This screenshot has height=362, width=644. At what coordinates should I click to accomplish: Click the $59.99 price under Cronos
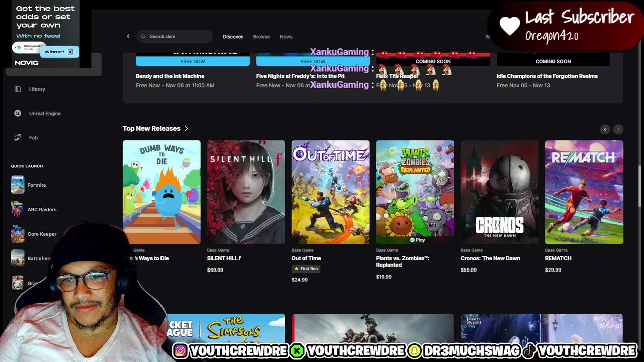pos(469,270)
